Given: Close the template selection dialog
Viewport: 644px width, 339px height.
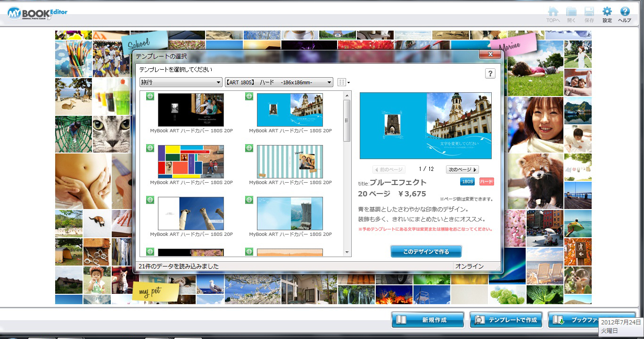Looking at the screenshot, I should pos(490,55).
